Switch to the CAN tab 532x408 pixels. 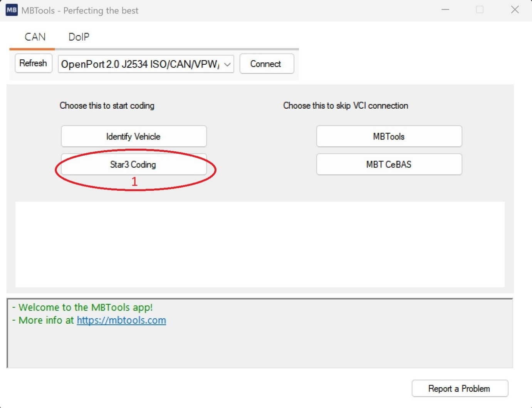(x=35, y=37)
